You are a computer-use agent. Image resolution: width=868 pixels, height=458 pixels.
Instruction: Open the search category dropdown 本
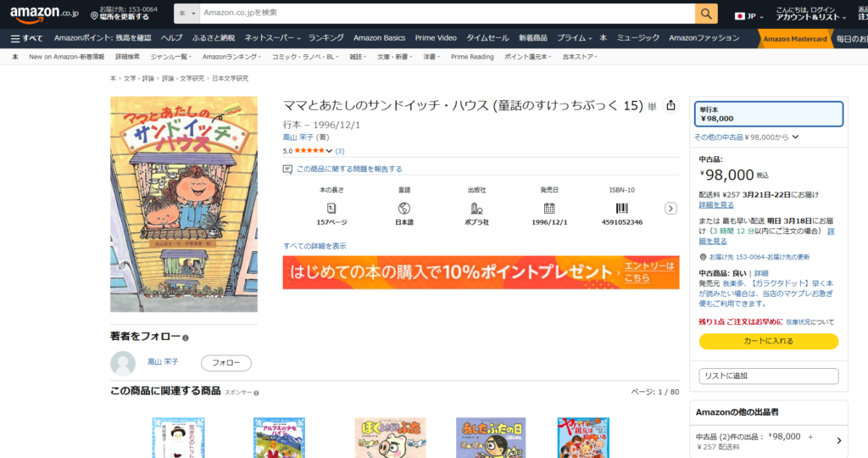[187, 14]
